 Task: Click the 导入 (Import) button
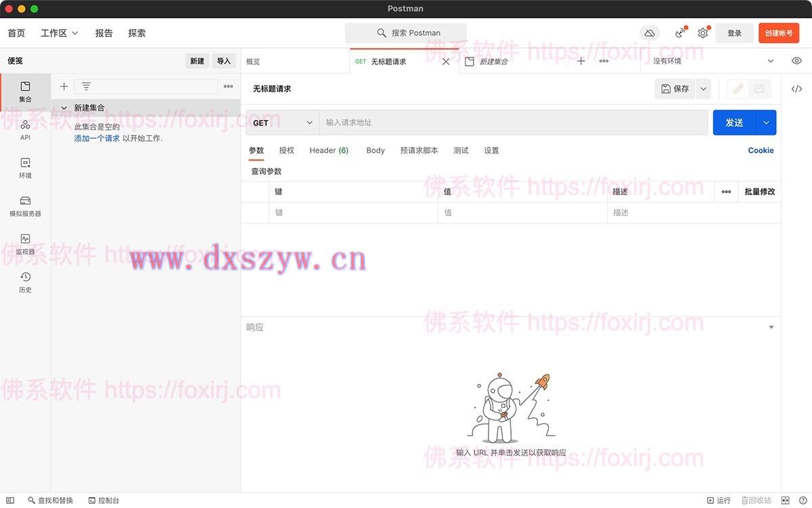pos(224,61)
